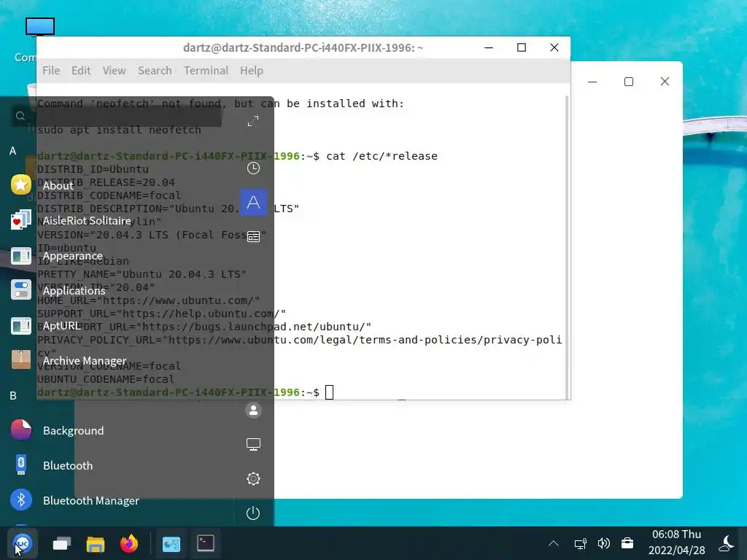
Task: Click the power button in start menu
Action: [x=253, y=513]
